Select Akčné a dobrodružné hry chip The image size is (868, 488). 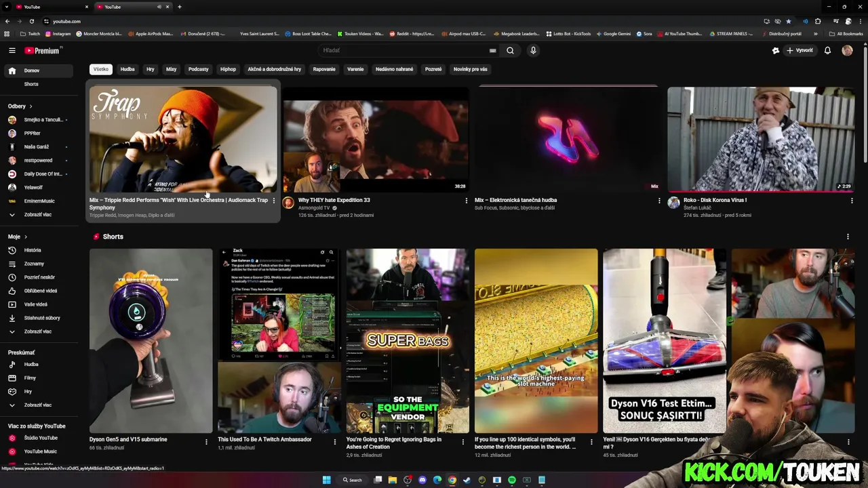[275, 69]
